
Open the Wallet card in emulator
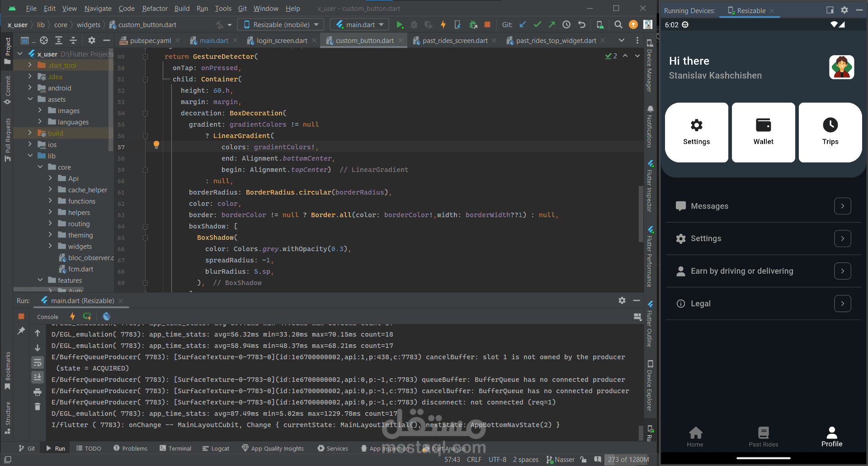point(763,132)
